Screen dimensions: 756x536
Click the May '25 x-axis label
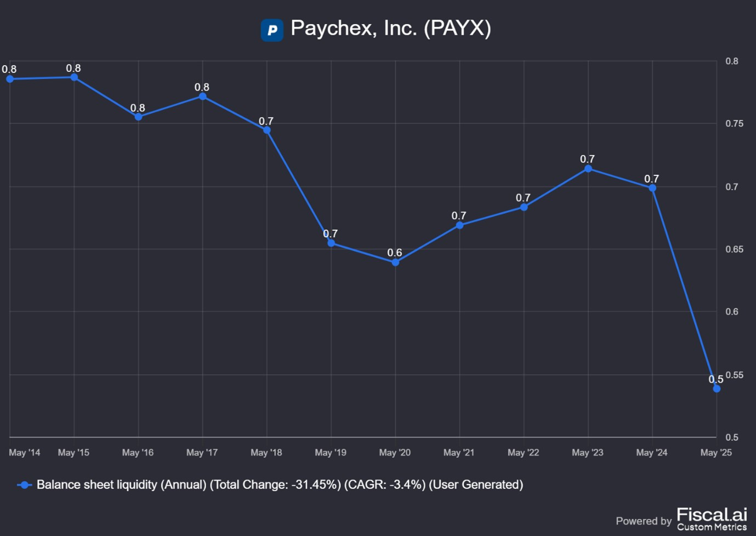point(716,453)
